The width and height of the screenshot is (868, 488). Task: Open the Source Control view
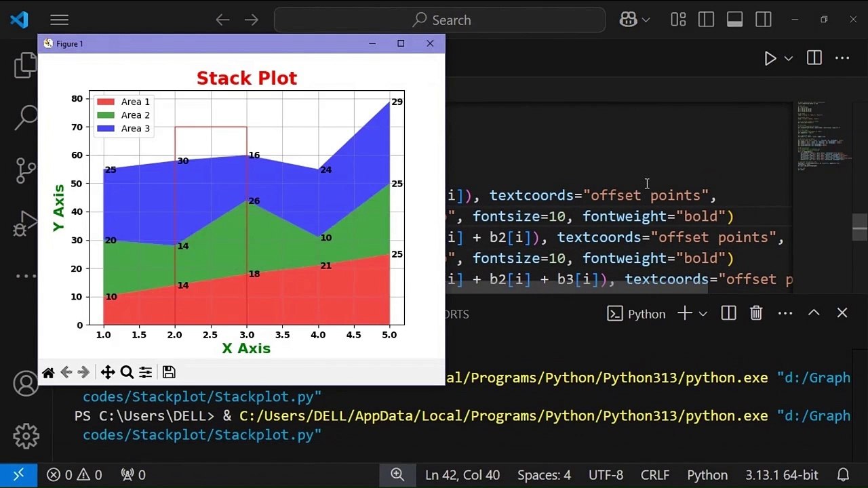(26, 170)
